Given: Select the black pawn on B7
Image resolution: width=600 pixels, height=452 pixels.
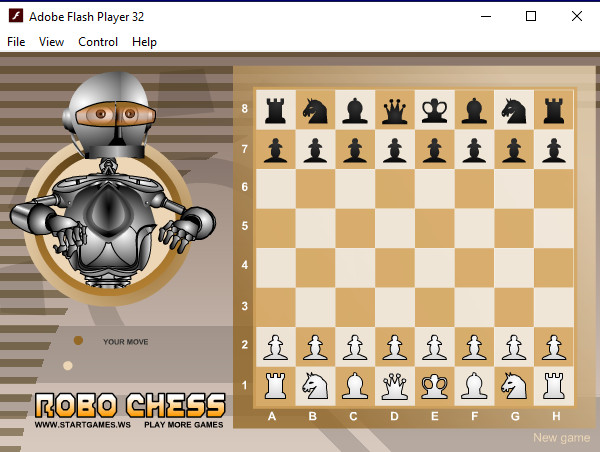Looking at the screenshot, I should click(315, 150).
